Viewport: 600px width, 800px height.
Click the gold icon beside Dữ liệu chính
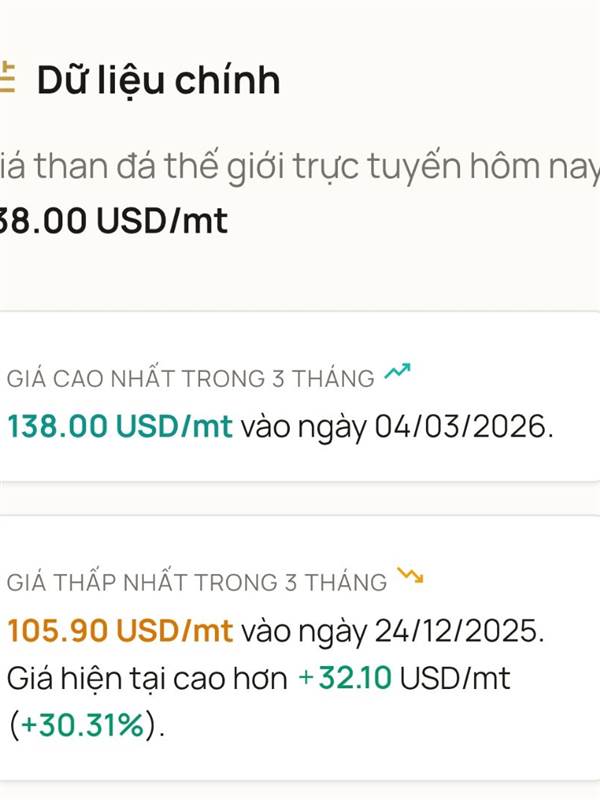pyautogui.click(x=9, y=78)
